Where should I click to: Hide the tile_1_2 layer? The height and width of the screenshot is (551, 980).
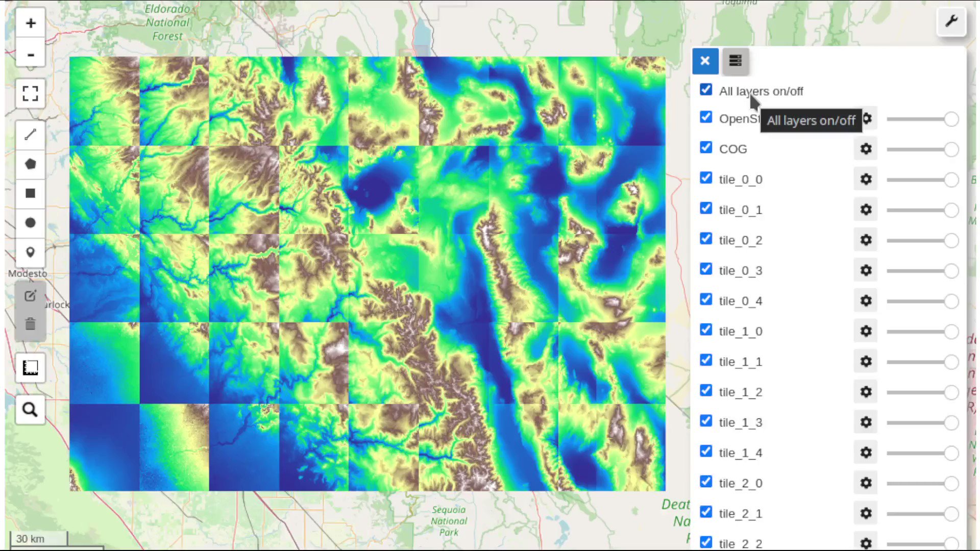(705, 390)
